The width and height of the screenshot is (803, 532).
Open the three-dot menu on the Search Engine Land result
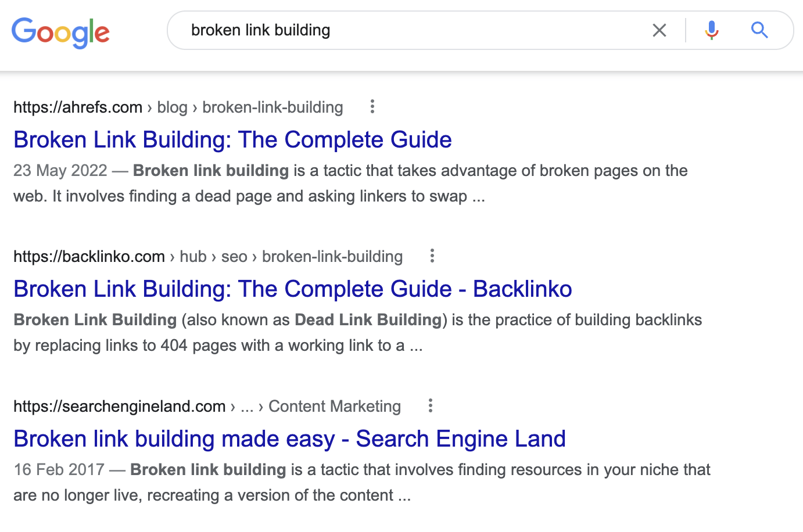[430, 405]
